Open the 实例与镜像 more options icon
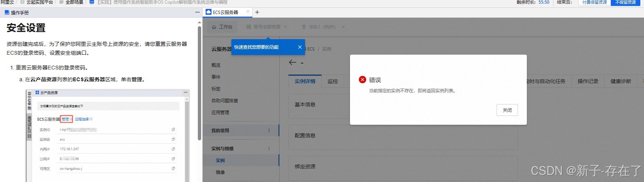Image resolution: width=644 pixels, height=182 pixels. coord(269,148)
